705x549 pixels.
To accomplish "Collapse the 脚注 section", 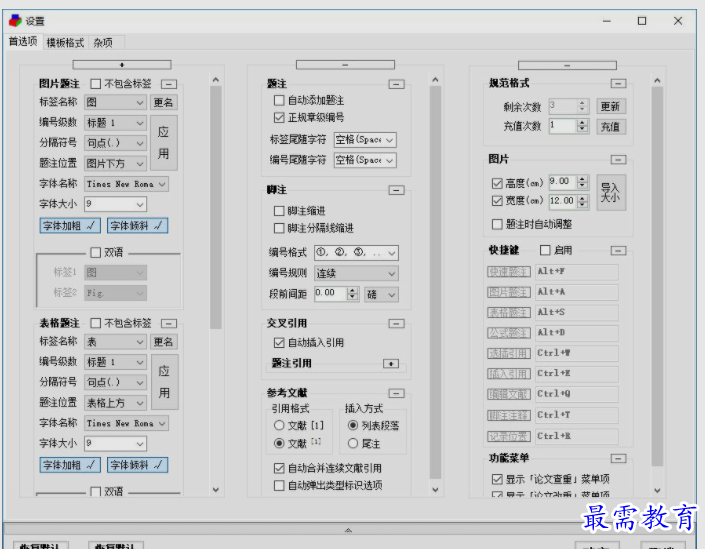I will (396, 190).
